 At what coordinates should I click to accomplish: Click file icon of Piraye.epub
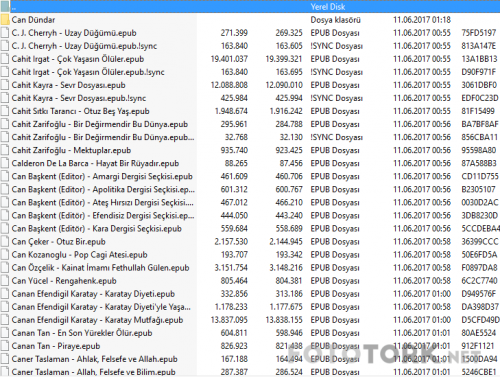coord(5,346)
